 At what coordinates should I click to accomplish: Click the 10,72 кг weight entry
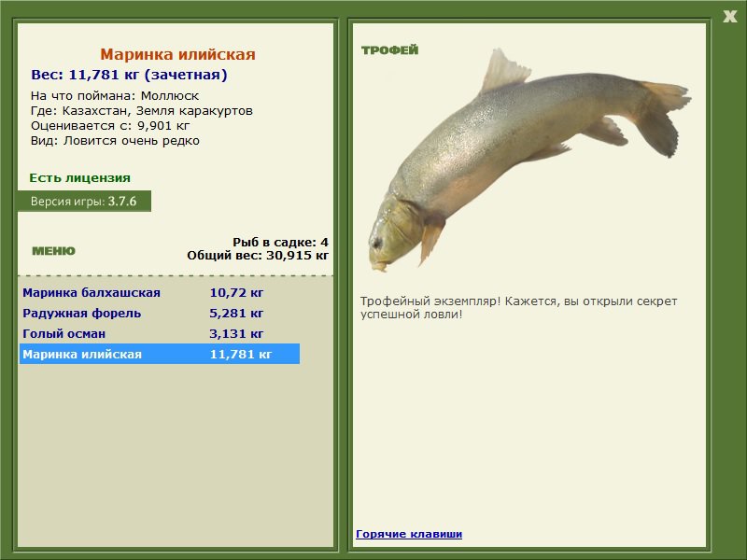tap(236, 292)
